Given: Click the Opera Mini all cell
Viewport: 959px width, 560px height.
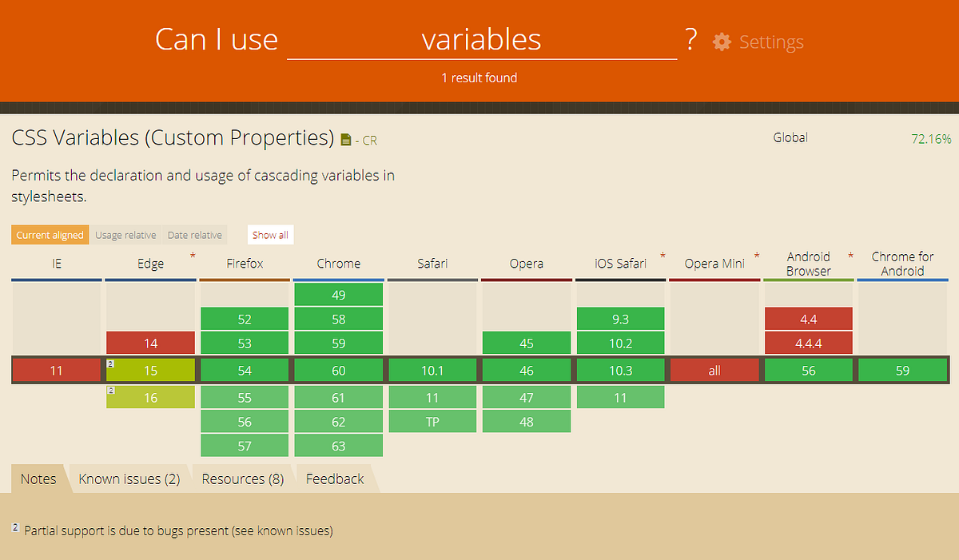Looking at the screenshot, I should [714, 370].
